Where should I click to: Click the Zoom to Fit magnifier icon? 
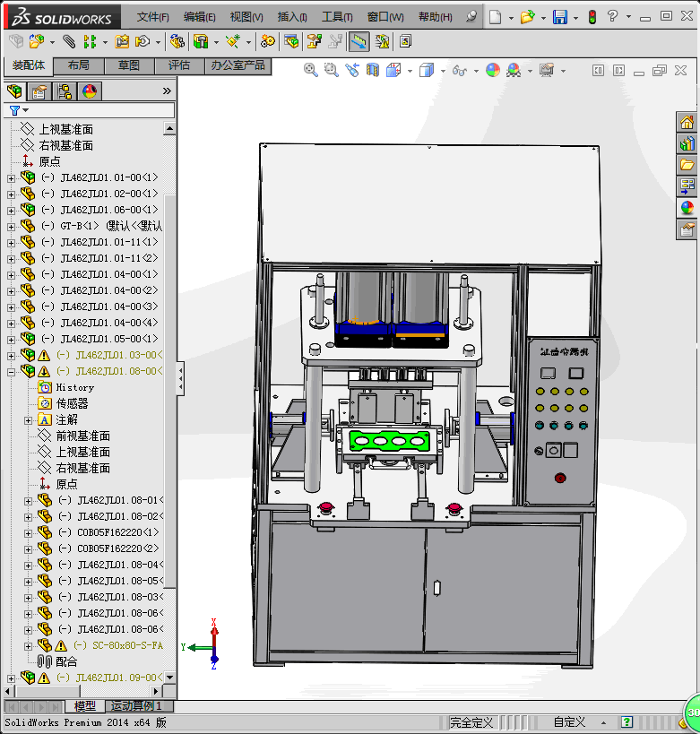311,70
